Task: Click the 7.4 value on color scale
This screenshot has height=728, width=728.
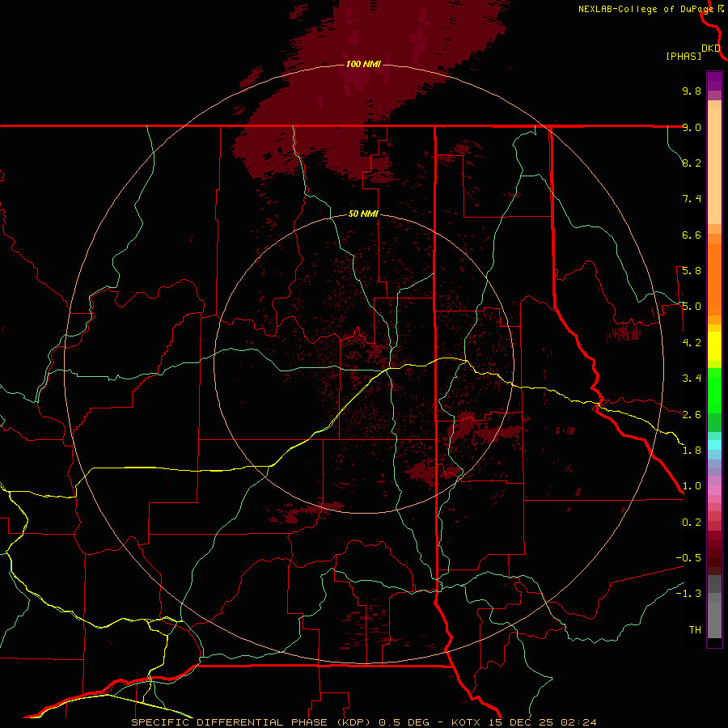Action: 692,199
